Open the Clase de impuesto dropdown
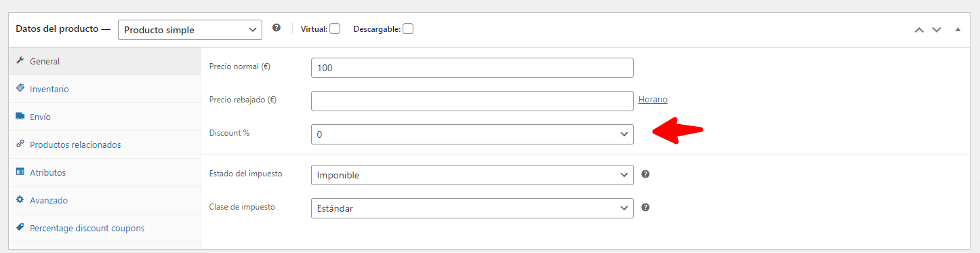The width and height of the screenshot is (980, 253). 472,208
